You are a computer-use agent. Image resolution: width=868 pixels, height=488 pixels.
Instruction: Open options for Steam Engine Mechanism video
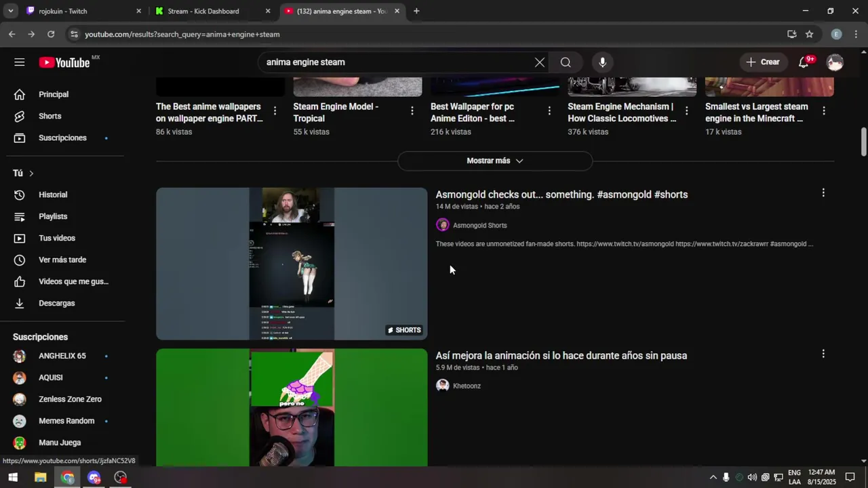pos(687,110)
